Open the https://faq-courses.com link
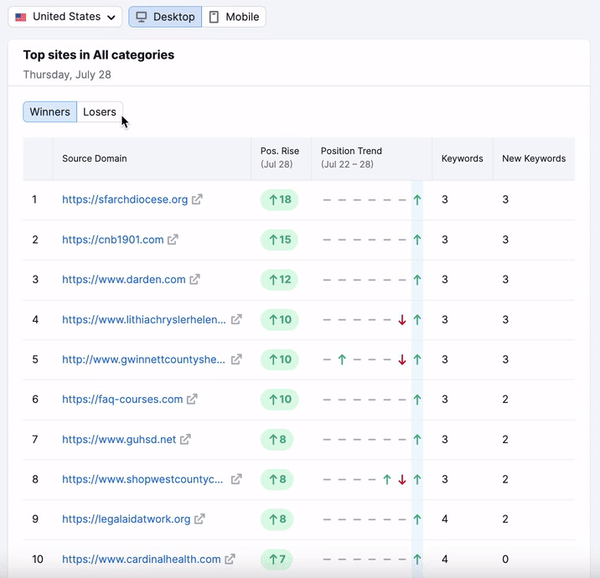This screenshot has width=600, height=578. (x=122, y=399)
